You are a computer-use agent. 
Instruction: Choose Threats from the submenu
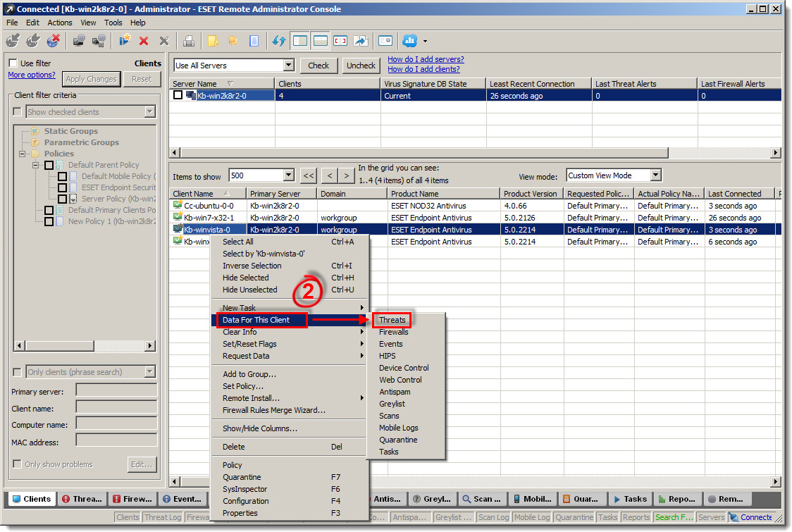[x=392, y=320]
